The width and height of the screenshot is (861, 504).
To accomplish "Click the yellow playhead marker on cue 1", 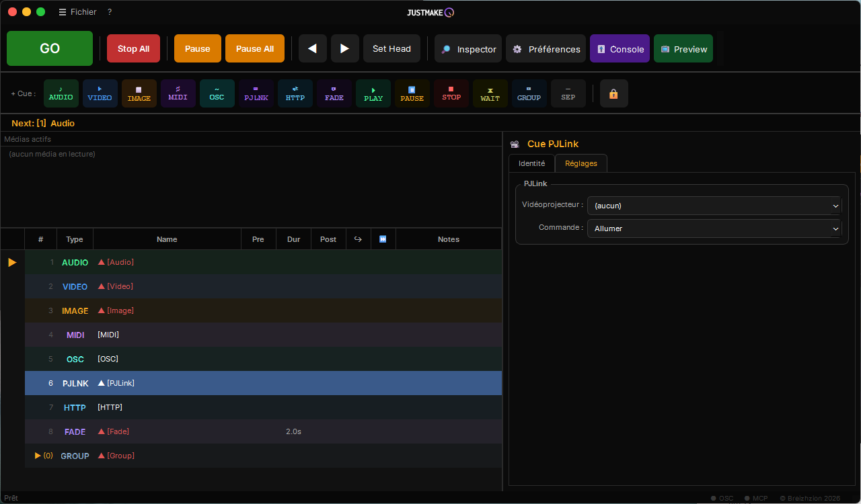I will [x=12, y=262].
